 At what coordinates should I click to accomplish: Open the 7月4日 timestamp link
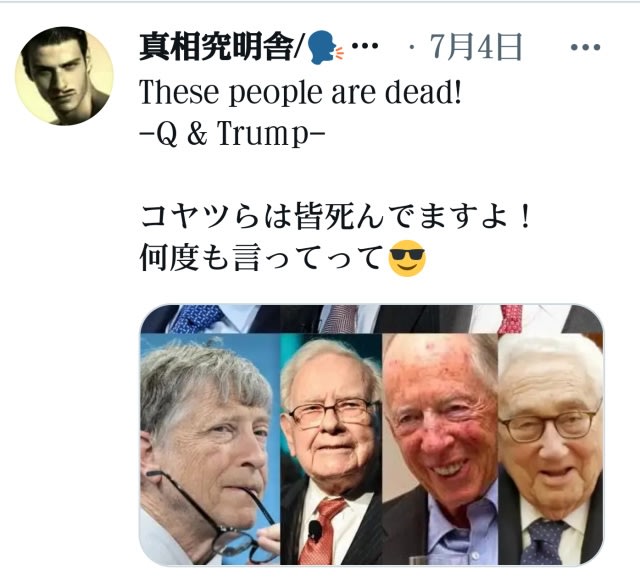click(x=476, y=47)
